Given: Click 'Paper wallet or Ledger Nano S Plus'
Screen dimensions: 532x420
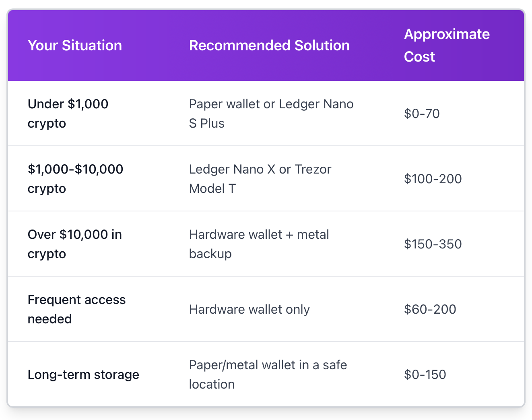Looking at the screenshot, I should 271,114.
